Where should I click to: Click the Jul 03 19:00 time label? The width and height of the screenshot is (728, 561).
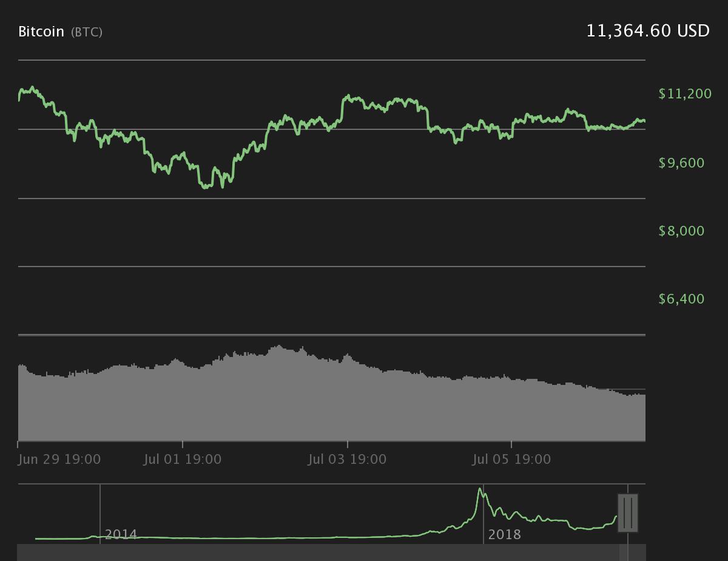pos(347,459)
